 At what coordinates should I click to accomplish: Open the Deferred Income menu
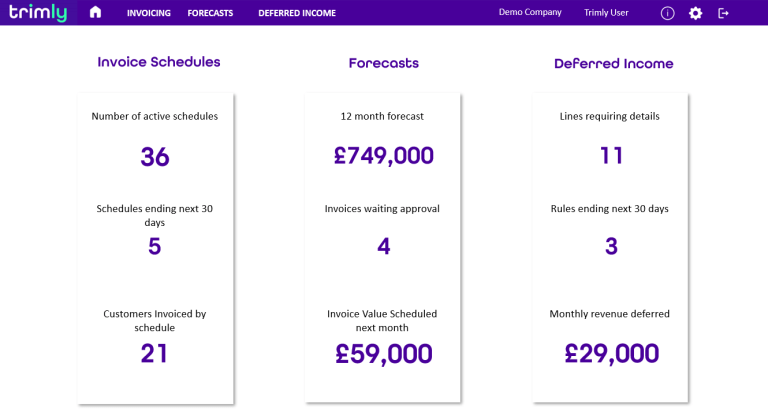(x=297, y=13)
